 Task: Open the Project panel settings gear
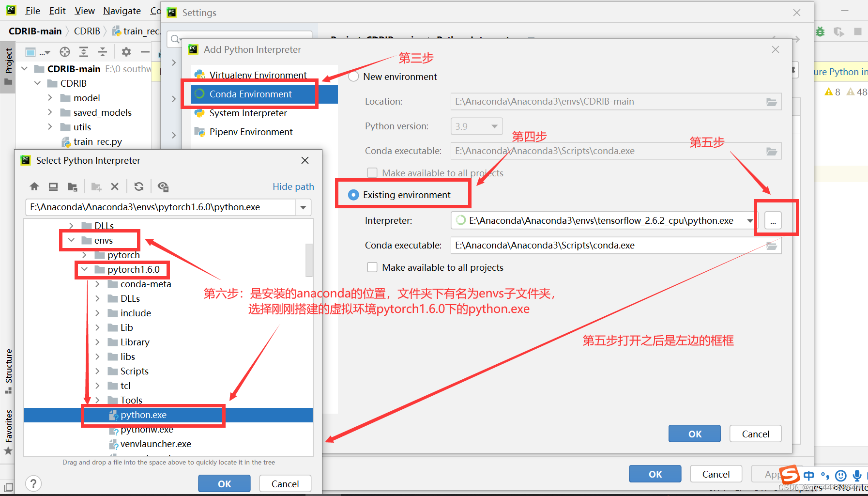click(126, 52)
